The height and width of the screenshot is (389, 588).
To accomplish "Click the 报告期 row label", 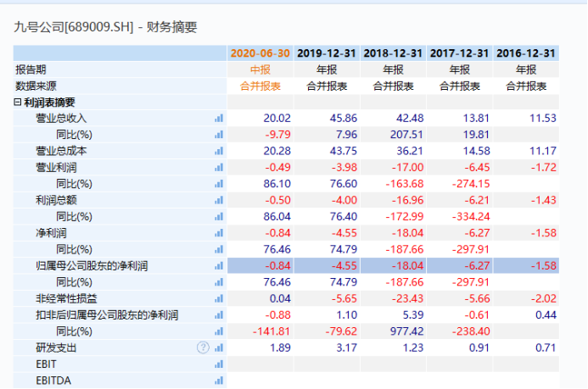I will 31,69.
